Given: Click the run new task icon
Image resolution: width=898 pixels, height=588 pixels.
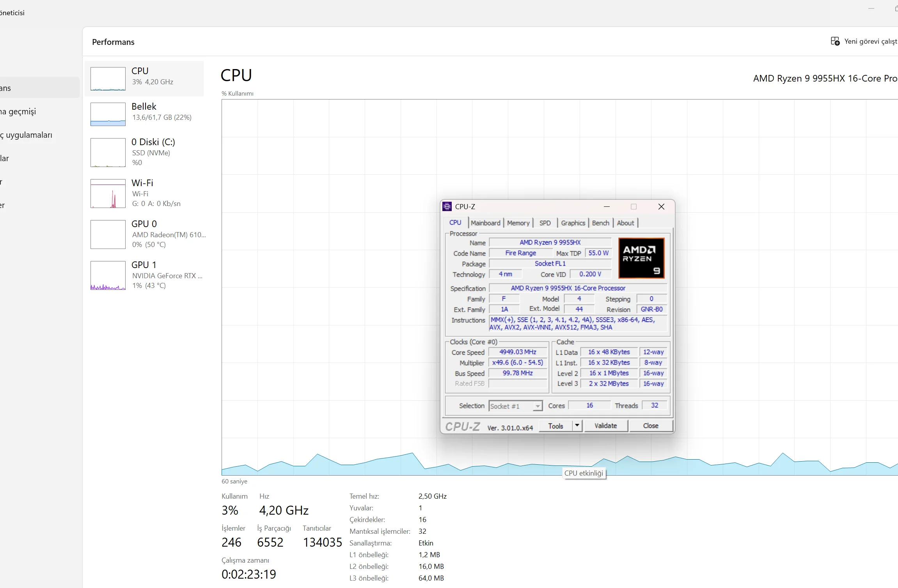Looking at the screenshot, I should point(835,41).
